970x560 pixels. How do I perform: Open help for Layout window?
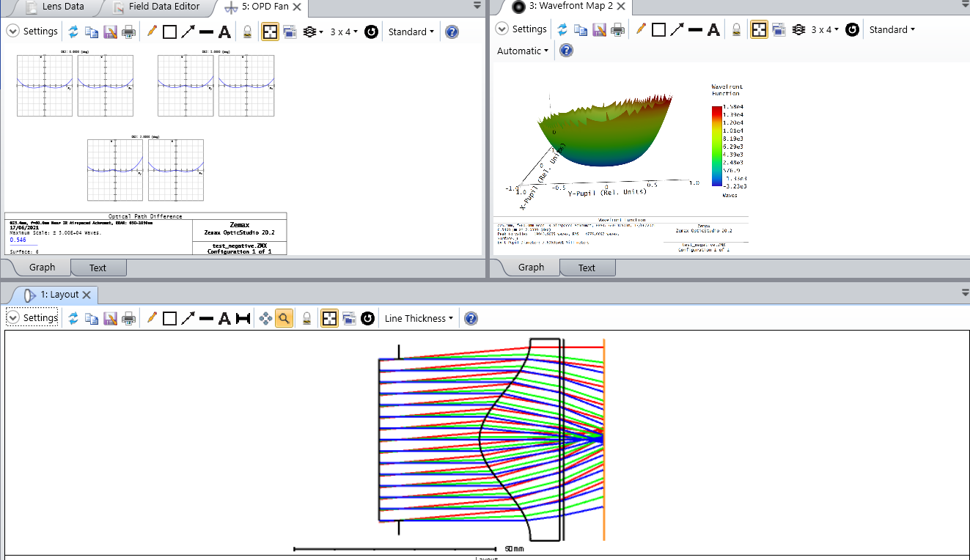(x=471, y=318)
